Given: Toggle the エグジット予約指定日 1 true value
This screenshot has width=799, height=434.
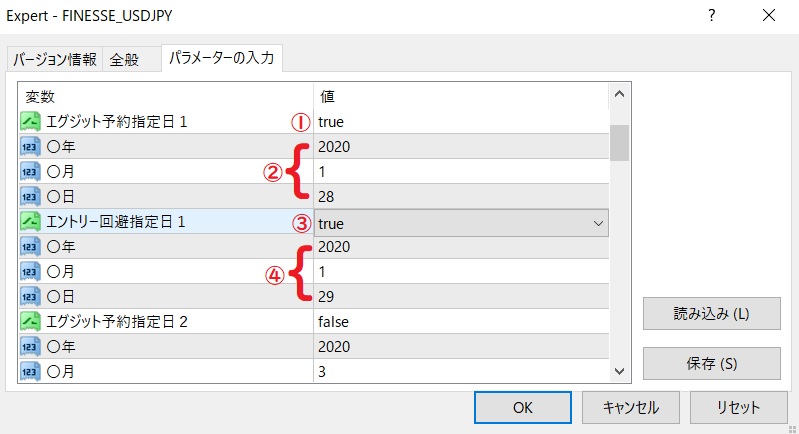Looking at the screenshot, I should tap(460, 122).
